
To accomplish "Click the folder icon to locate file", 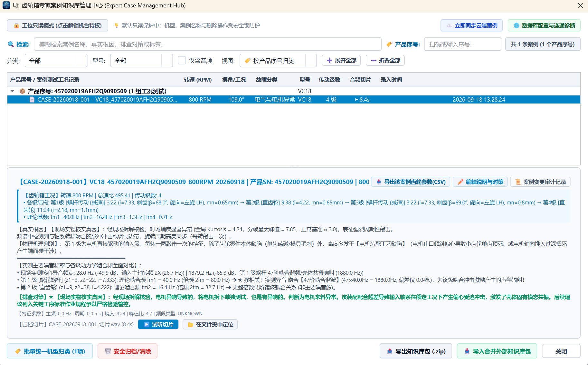I will [x=190, y=325].
